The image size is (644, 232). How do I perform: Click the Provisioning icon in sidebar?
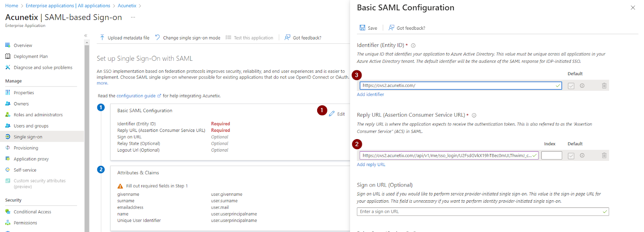click(x=8, y=148)
